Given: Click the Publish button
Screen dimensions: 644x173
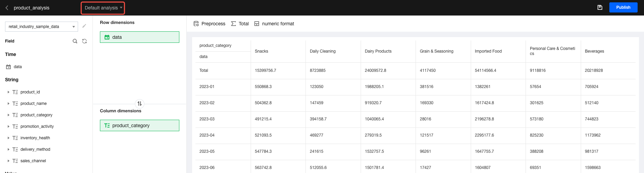Looking at the screenshot, I should pyautogui.click(x=623, y=7).
